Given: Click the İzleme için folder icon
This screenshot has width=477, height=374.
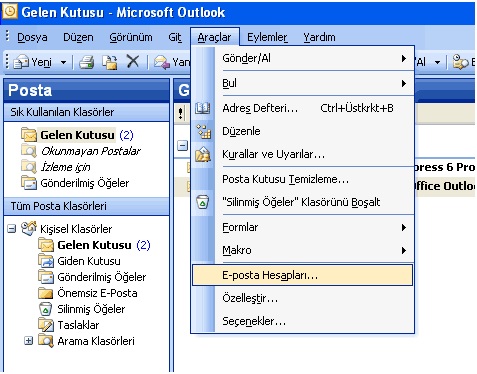Looking at the screenshot, I should [29, 166].
